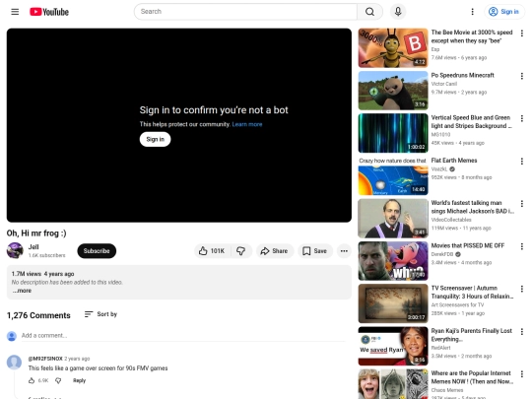The height and width of the screenshot is (399, 532).
Task: Open options for Ryan Kaji's Parents video
Action: 522,331
